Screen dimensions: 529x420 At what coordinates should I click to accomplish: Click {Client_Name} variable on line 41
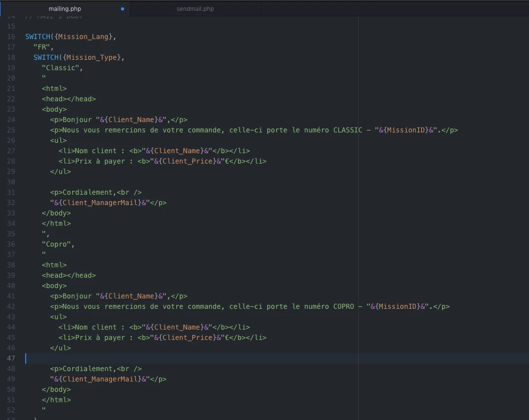[131, 296]
